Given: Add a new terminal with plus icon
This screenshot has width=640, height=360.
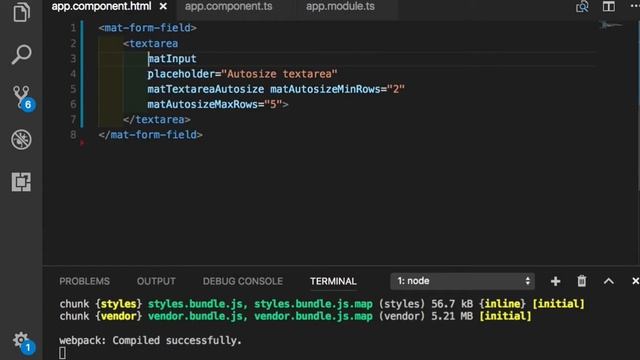Looking at the screenshot, I should [x=555, y=281].
